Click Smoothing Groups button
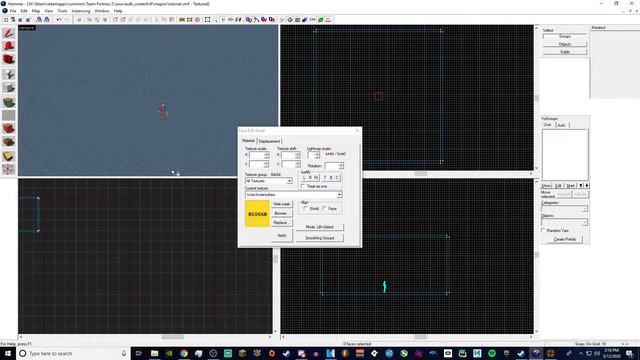640x360 pixels. pos(320,238)
